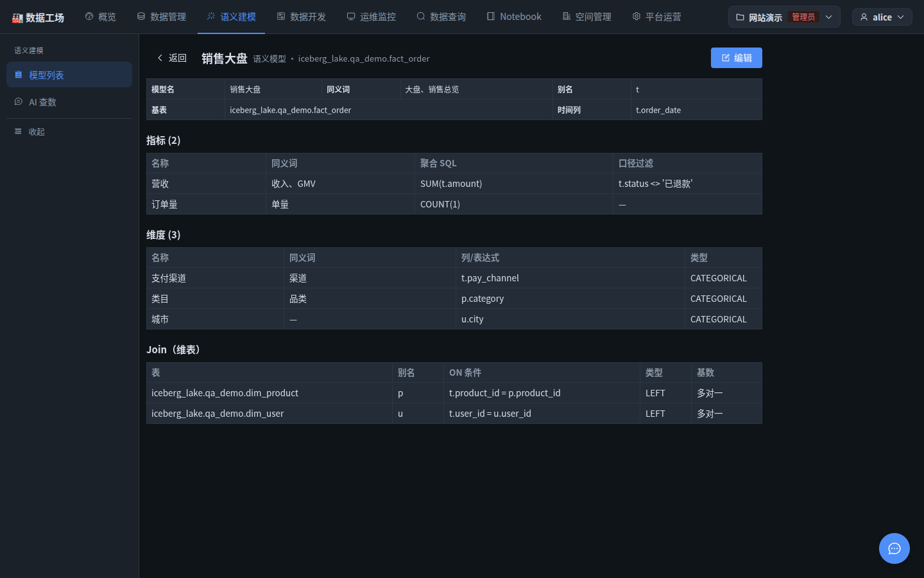Screen dimensions: 924x578
Task: Click the 概览 dashboard icon
Action: point(89,16)
